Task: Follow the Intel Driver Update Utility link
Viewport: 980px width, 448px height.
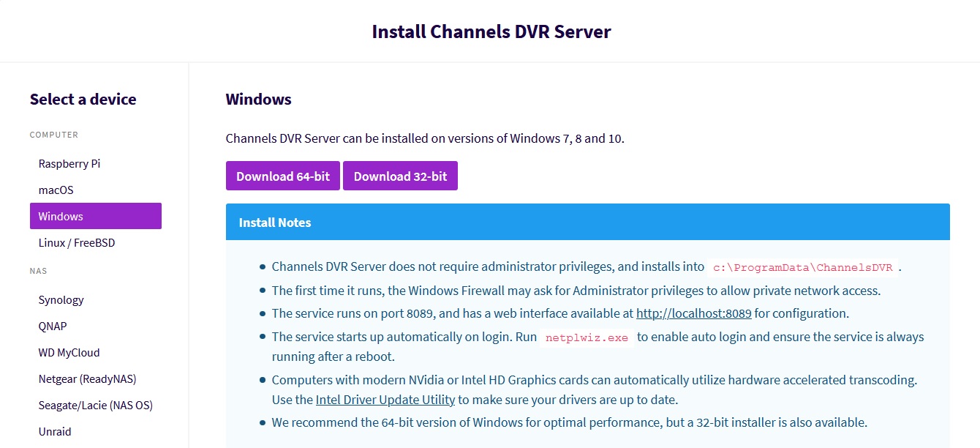Action: pyautogui.click(x=385, y=400)
